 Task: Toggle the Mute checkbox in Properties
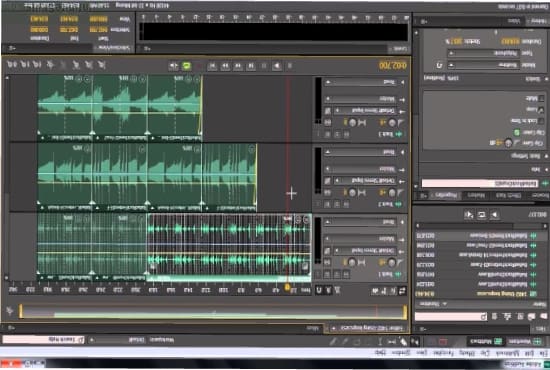tap(542, 99)
